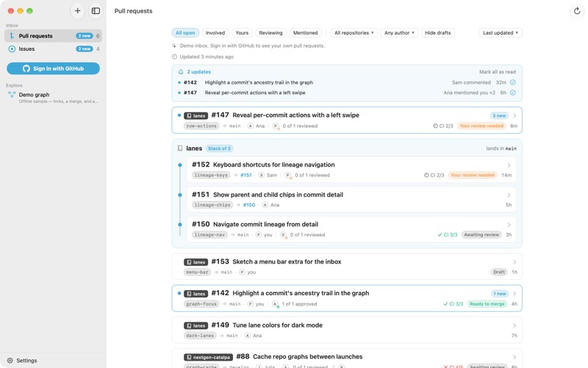
Task: Click the Issues circle icon in sidebar
Action: [12, 49]
